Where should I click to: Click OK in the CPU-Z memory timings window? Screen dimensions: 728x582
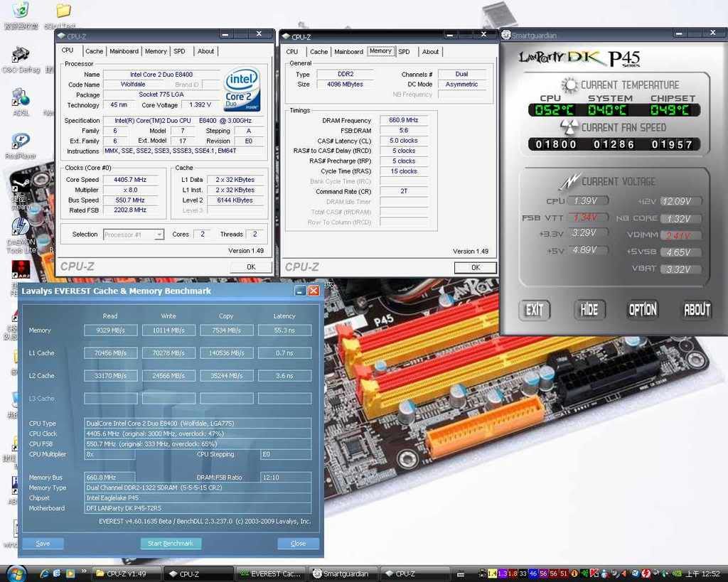point(476,267)
